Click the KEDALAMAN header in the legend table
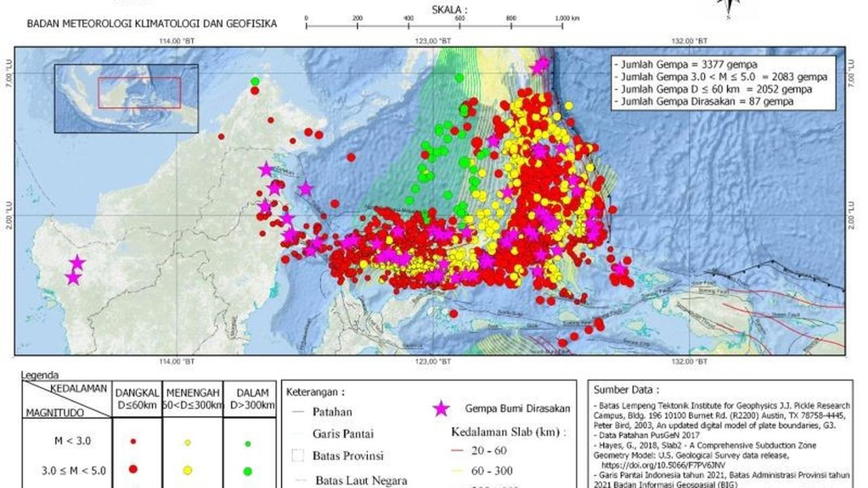Screen dimensions: 868x488 point(78,388)
